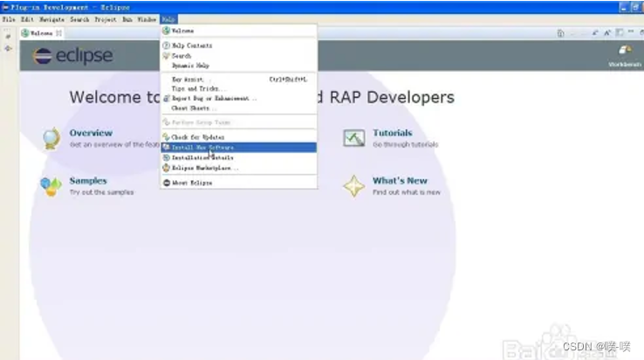The image size is (644, 360).
Task: Choose Welcome in the Help menu
Action: [x=238, y=31]
